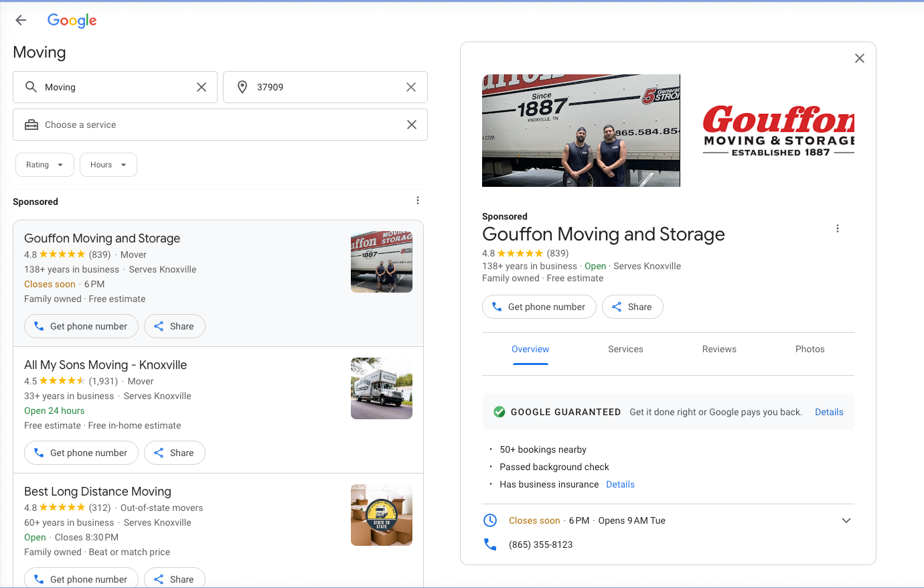Image resolution: width=924 pixels, height=588 pixels.
Task: Get phone number for Best Long Distance
Action: 82,579
